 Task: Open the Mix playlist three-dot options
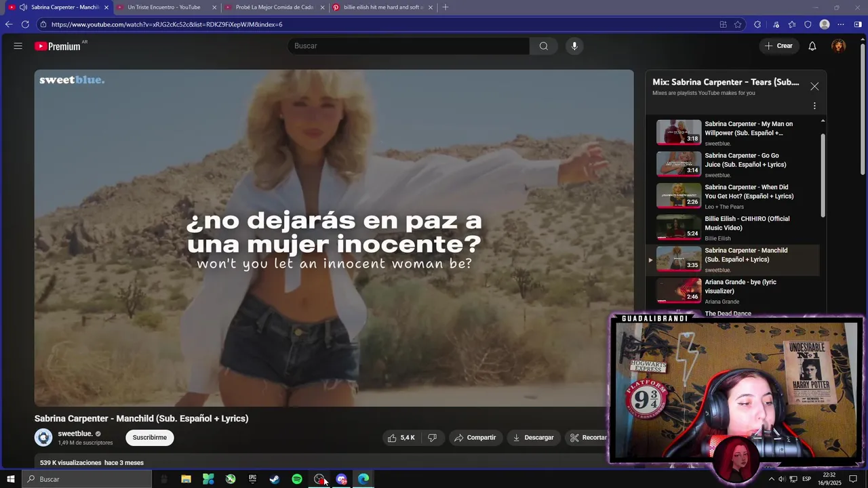tap(814, 106)
